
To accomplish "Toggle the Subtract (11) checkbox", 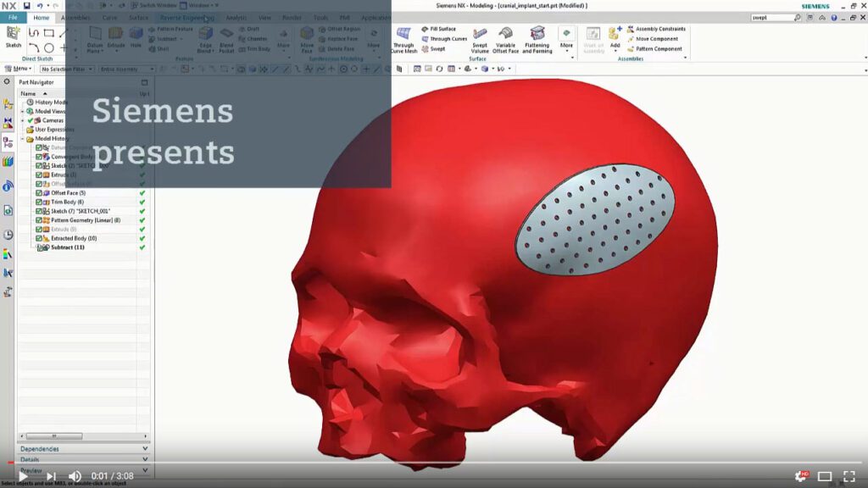I will point(39,247).
